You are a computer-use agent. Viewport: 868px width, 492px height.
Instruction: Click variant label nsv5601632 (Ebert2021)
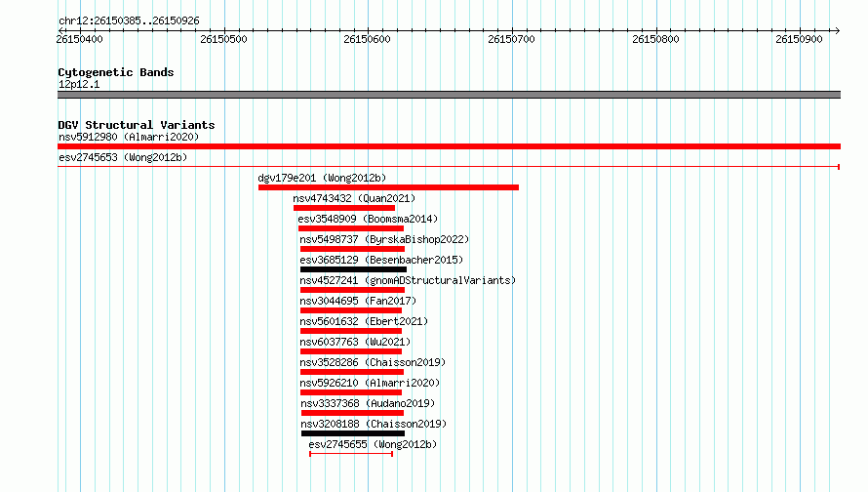tap(364, 321)
